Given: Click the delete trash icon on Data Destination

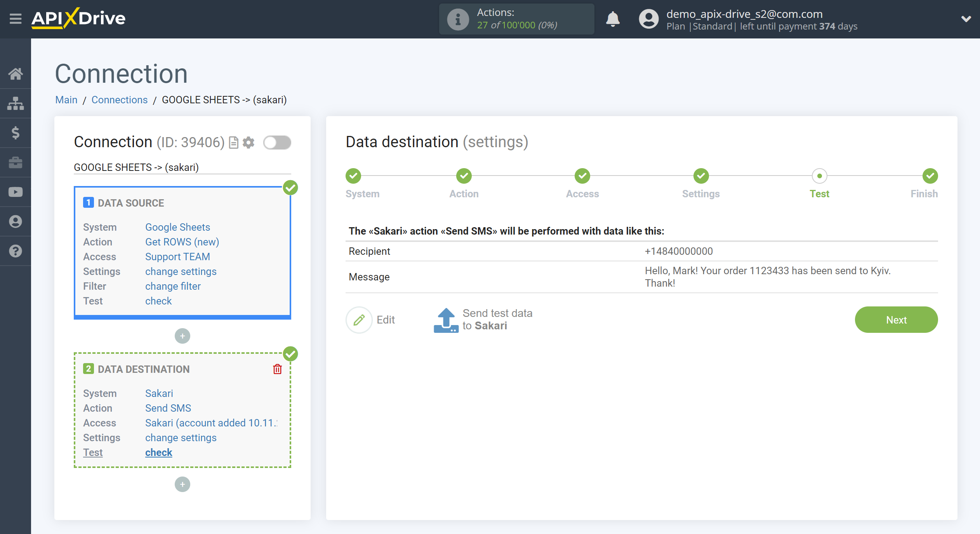Looking at the screenshot, I should 277,369.
